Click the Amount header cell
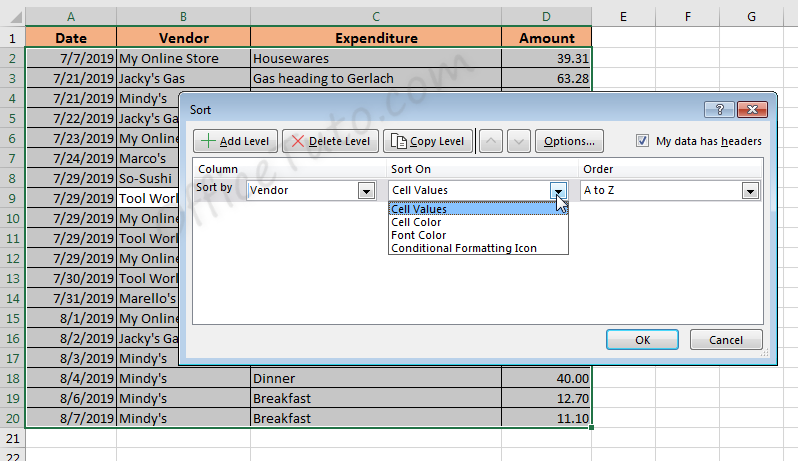The height and width of the screenshot is (461, 798). pos(546,38)
